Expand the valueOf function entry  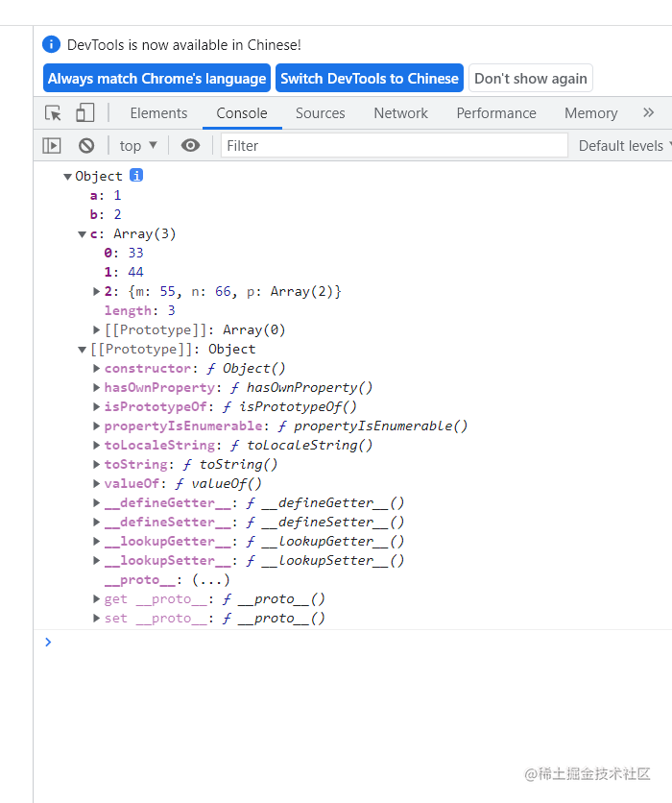click(x=96, y=483)
